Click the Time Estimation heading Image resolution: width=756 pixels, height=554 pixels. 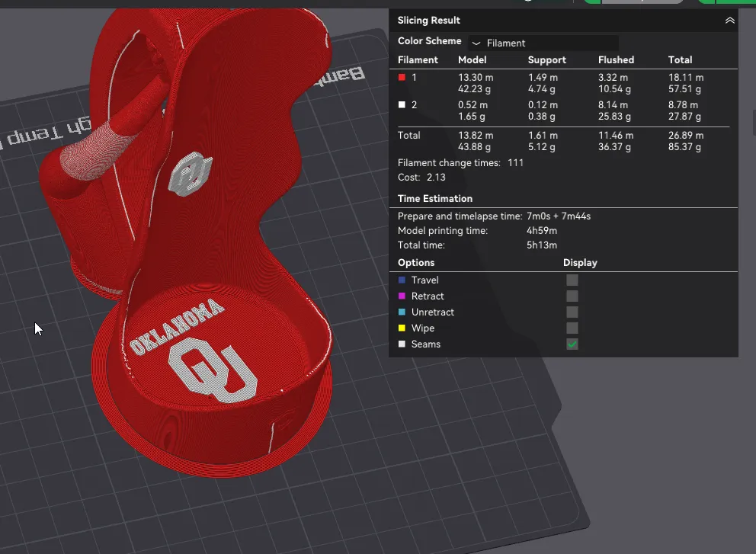click(435, 199)
